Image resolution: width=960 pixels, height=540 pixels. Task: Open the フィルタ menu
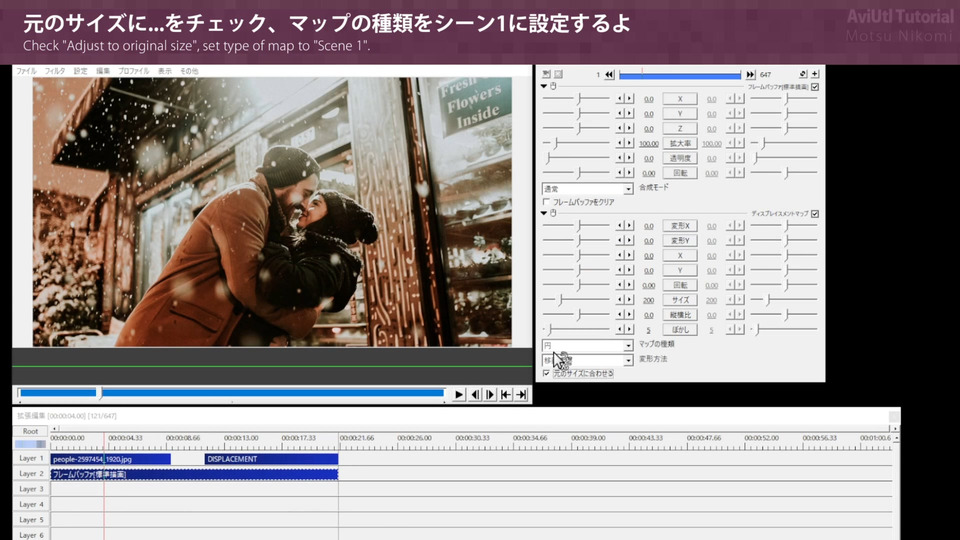point(55,71)
